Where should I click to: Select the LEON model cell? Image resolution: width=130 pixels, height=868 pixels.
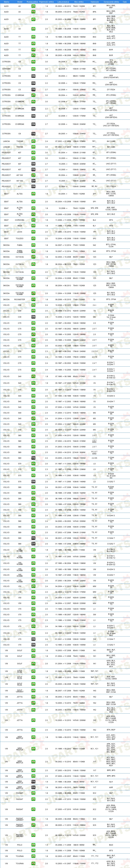coord(20,232)
